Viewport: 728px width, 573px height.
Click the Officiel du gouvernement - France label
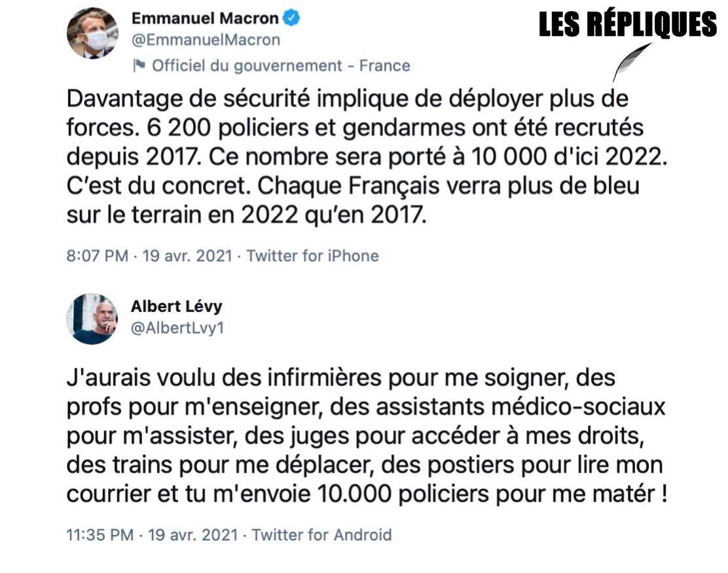point(281,65)
